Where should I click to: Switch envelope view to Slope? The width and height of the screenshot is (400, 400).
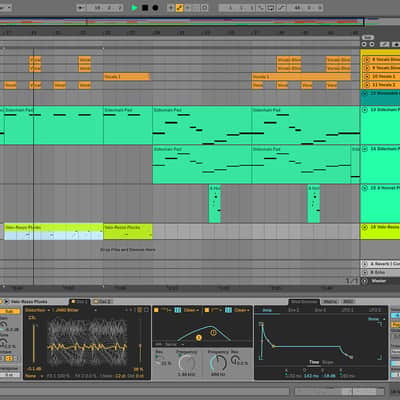tap(328, 362)
